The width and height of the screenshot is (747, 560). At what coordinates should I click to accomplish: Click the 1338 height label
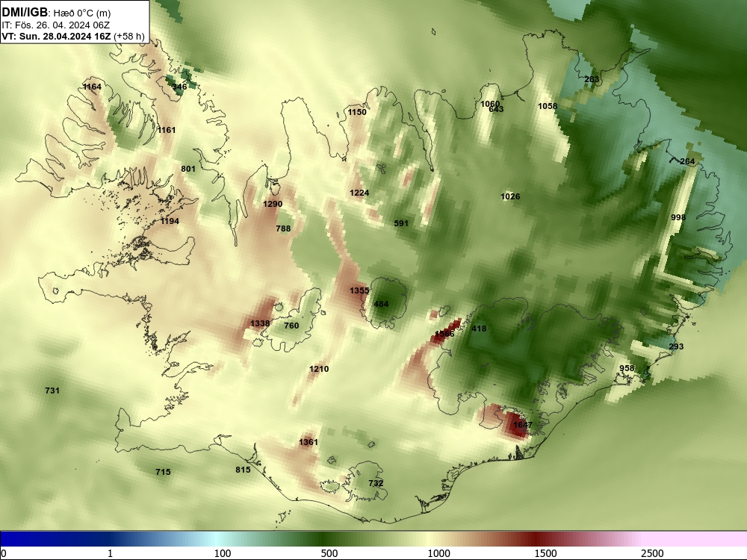(260, 324)
